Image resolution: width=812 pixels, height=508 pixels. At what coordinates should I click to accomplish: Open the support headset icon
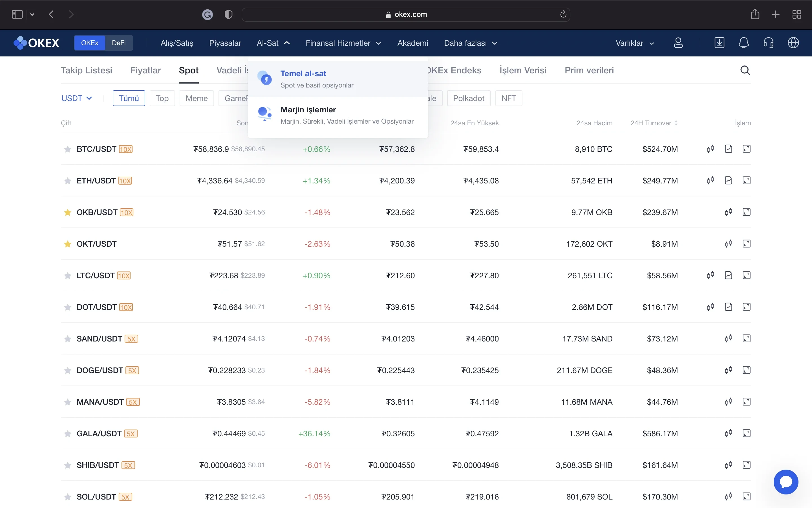tap(768, 43)
